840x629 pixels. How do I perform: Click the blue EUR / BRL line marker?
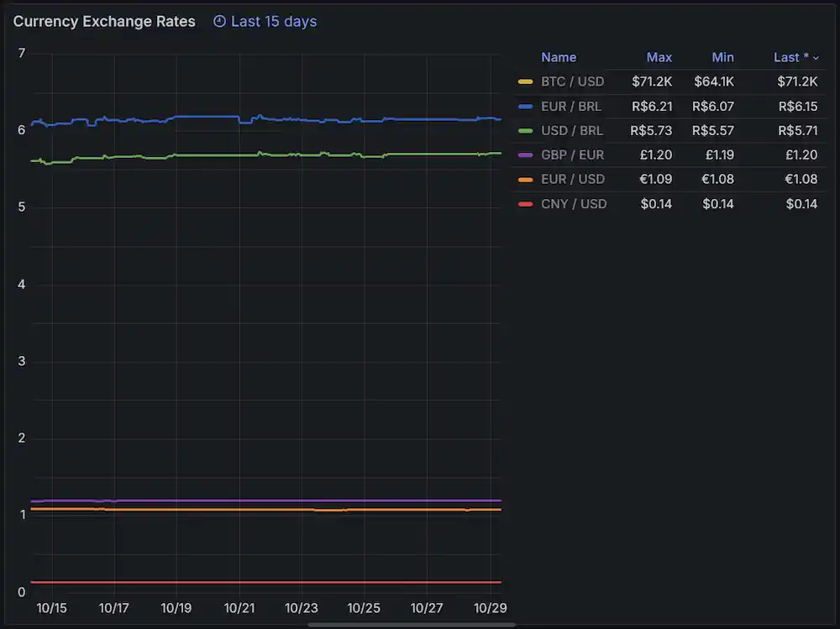[x=526, y=106]
